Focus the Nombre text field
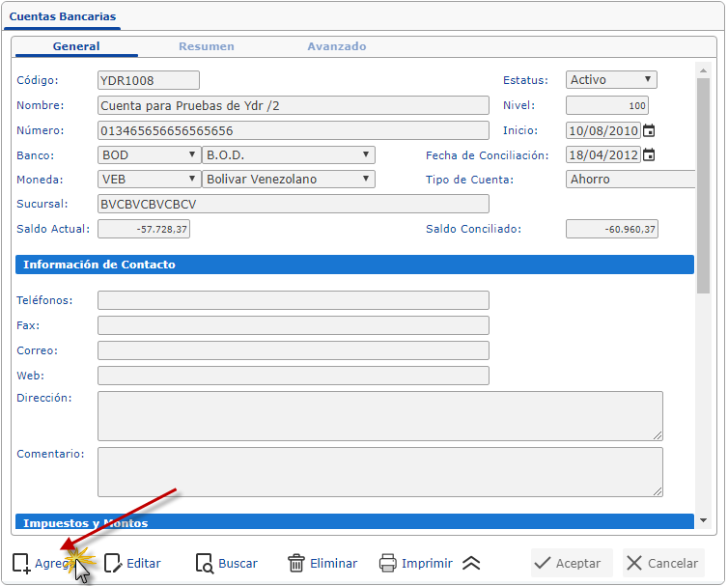Screen dimensions: 728x586 (293, 105)
